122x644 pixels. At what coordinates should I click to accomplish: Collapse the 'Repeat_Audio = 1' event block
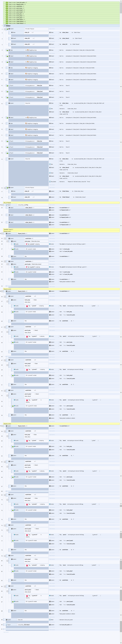click(x=2, y=234)
